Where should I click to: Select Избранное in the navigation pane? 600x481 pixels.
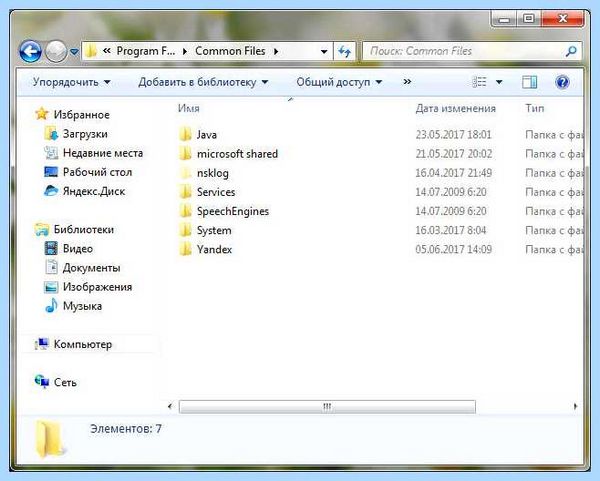82,114
